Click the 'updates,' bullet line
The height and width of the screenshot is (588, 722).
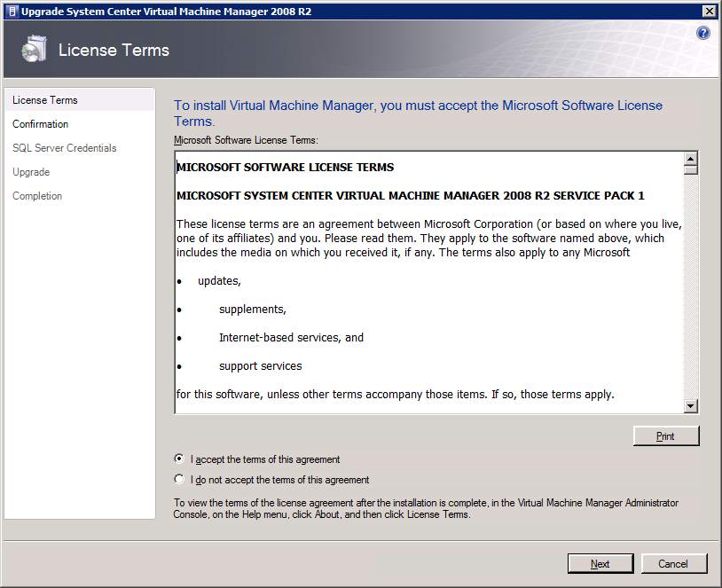(x=219, y=281)
